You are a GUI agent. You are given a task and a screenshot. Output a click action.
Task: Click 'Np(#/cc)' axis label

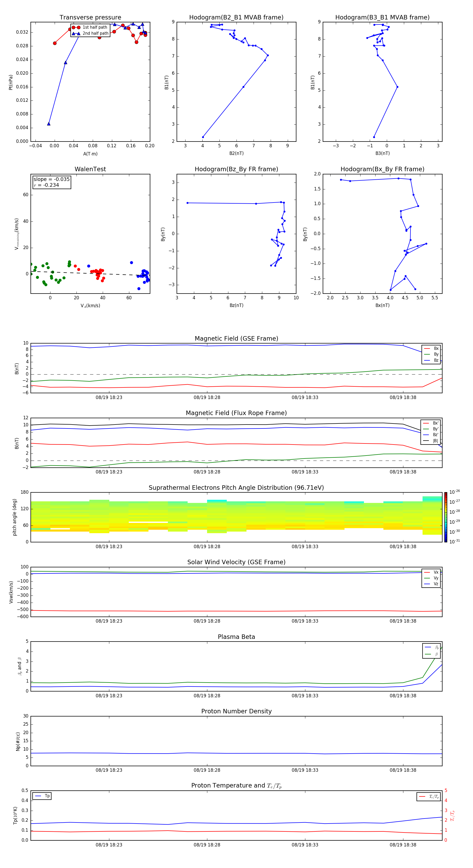pyautogui.click(x=18, y=741)
